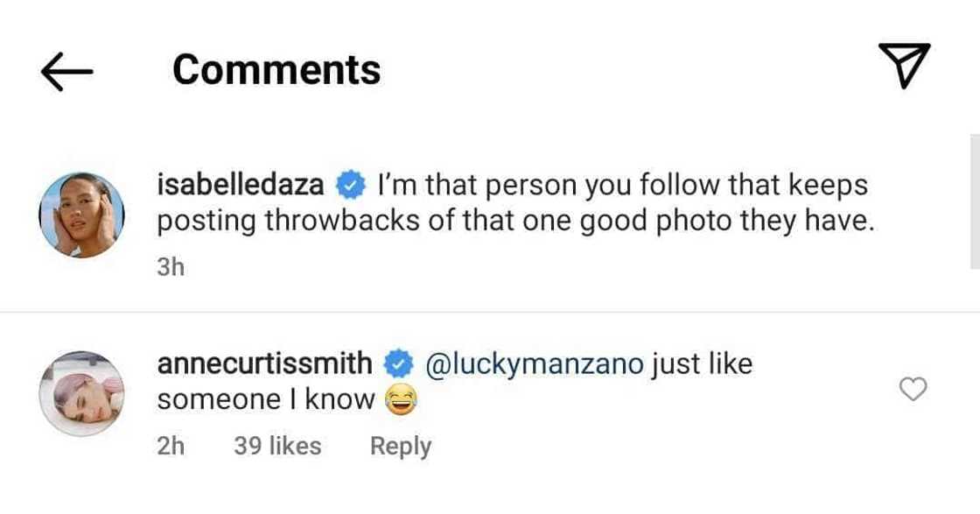Click the 2h timestamp on the comment
Screen dimensions: 980x514
tap(171, 446)
